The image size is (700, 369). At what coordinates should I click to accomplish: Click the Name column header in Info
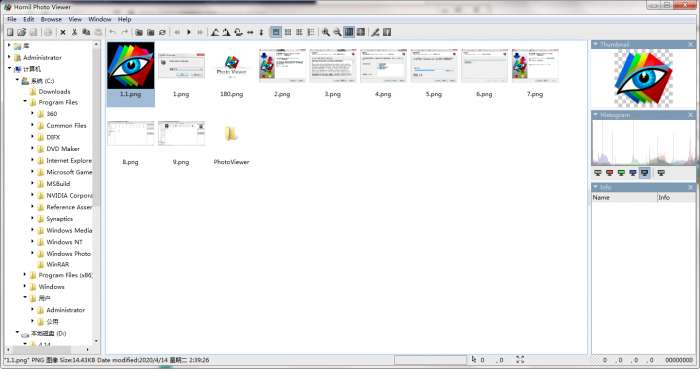(x=624, y=197)
